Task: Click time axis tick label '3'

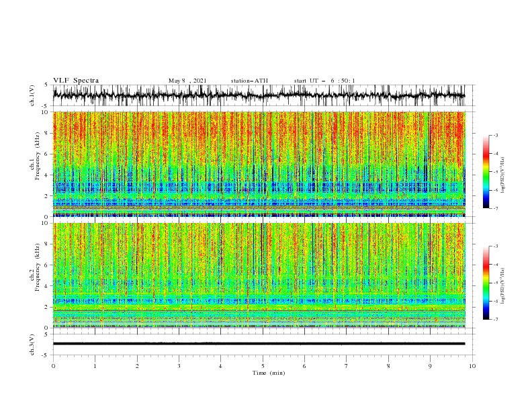Action: [x=179, y=366]
